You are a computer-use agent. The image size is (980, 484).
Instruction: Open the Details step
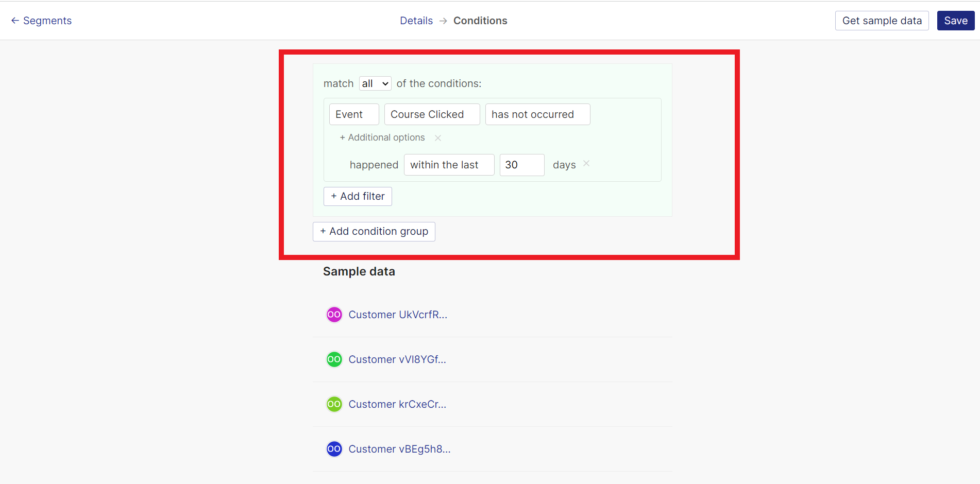point(416,21)
